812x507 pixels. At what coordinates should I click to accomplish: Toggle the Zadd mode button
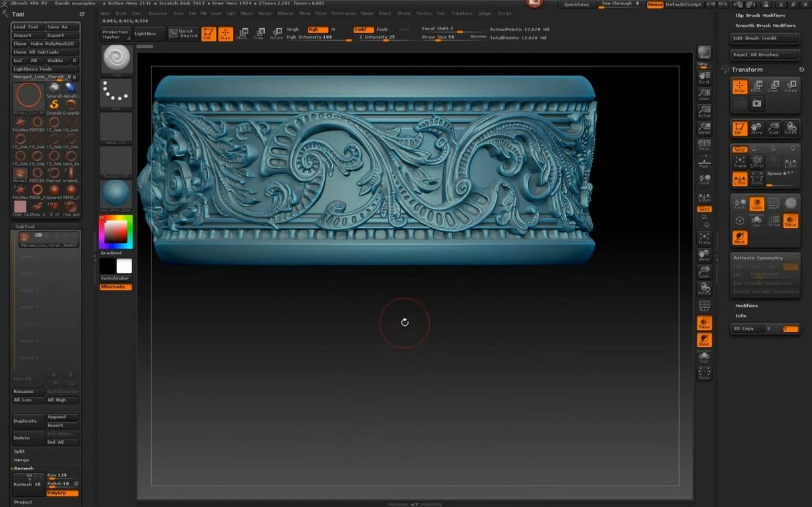[x=363, y=29]
